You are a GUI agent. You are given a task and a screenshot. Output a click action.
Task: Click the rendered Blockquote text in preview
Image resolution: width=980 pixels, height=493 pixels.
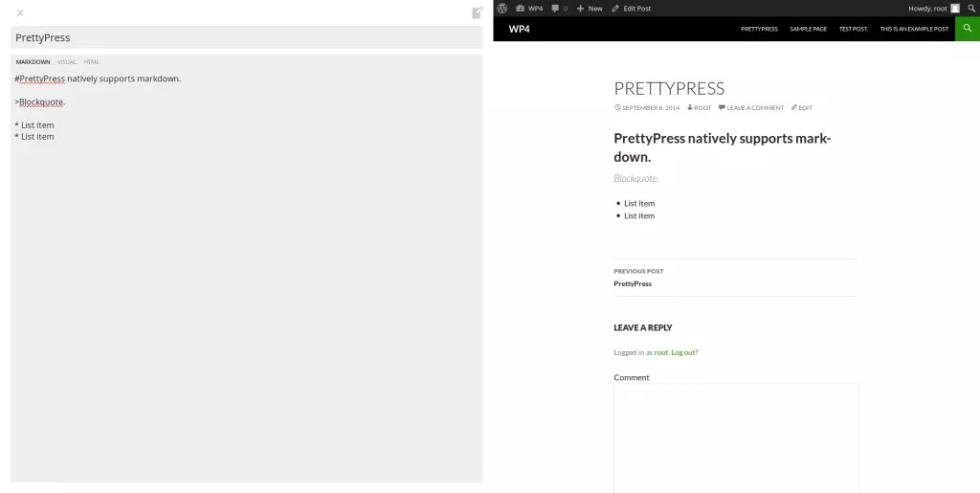(x=636, y=179)
